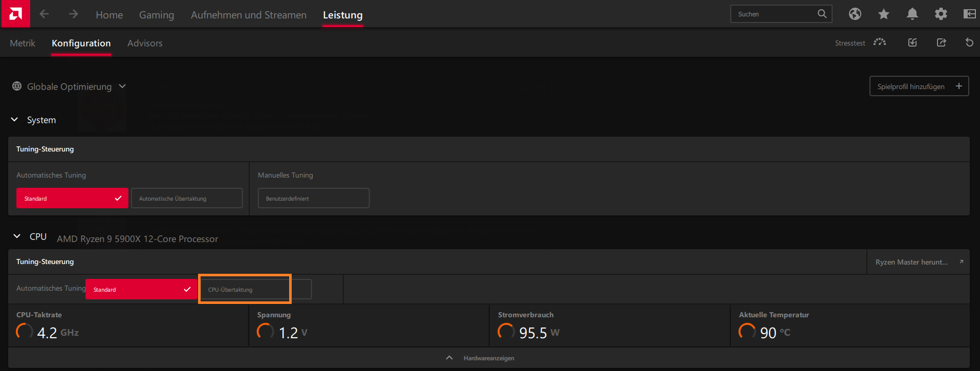
Task: Open Aufnehmen und Streamen tab
Action: click(249, 15)
